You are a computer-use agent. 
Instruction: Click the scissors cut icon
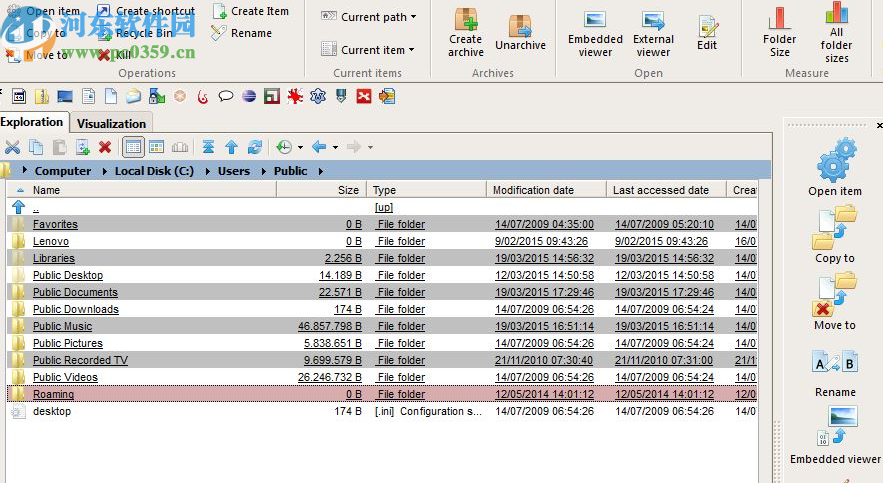12,148
